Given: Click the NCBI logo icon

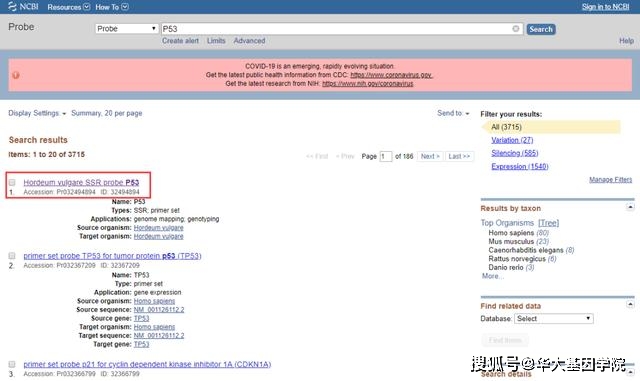Looking at the screenshot, I should pos(12,7).
